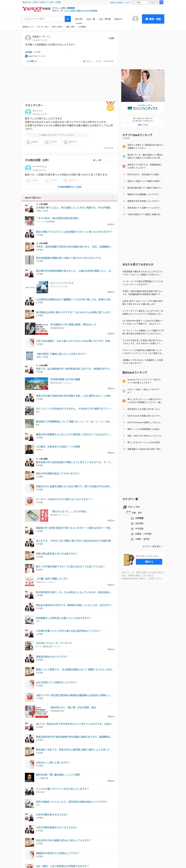Viewport: 186px width, 868px height.
Task: Open the パスクリン web search mode selector
Action: click(153, 2)
